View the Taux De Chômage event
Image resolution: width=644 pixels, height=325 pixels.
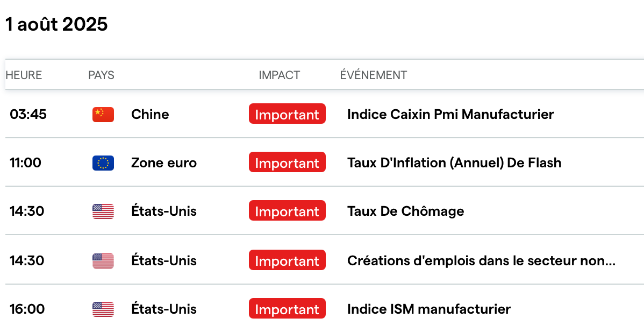click(405, 211)
